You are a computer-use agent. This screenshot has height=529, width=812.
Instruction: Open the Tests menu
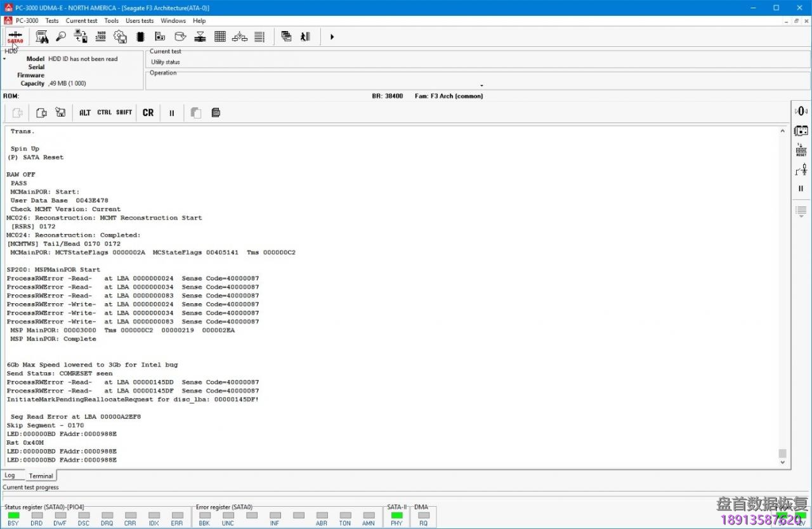[x=52, y=21]
